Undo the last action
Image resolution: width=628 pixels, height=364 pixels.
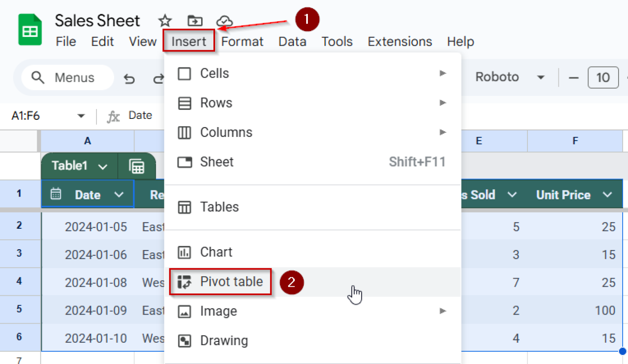click(x=129, y=78)
